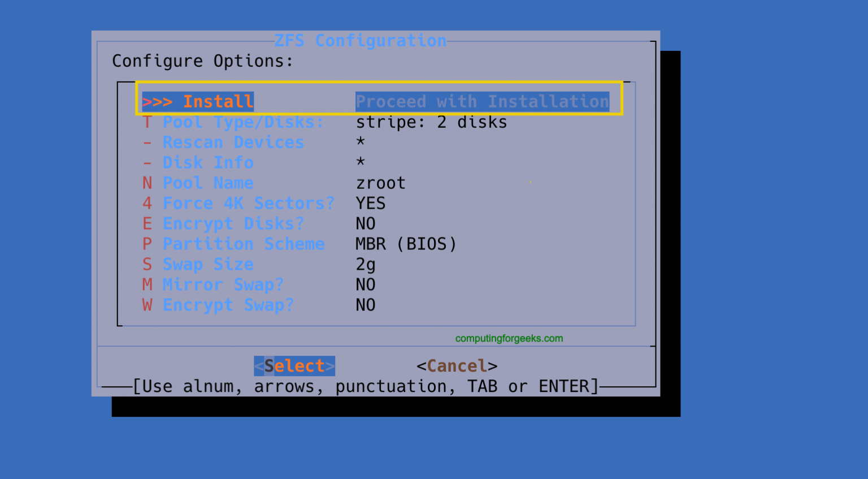Choose Rescan Devices from the list

[233, 142]
